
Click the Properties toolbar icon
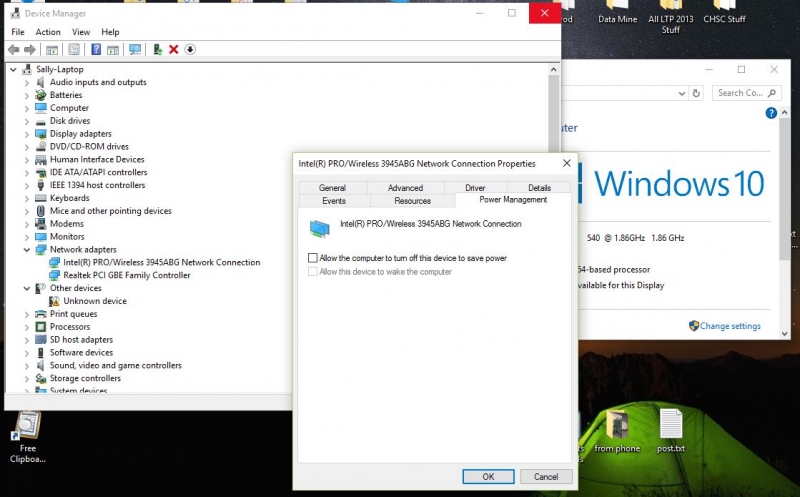[74, 49]
